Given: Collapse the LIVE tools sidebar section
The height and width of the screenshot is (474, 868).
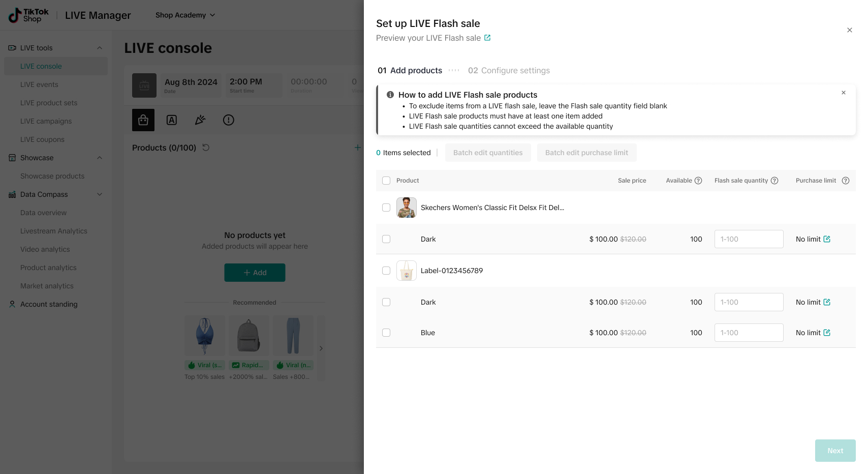Looking at the screenshot, I should 100,48.
